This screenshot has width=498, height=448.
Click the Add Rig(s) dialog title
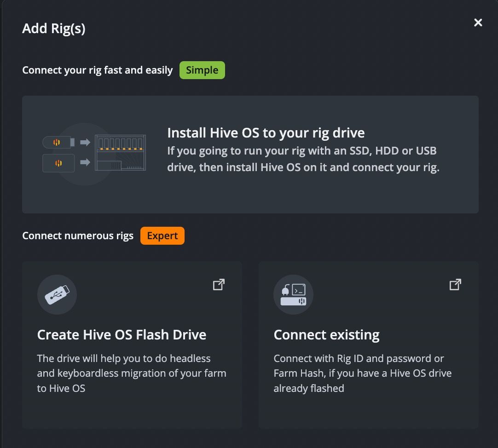[54, 28]
